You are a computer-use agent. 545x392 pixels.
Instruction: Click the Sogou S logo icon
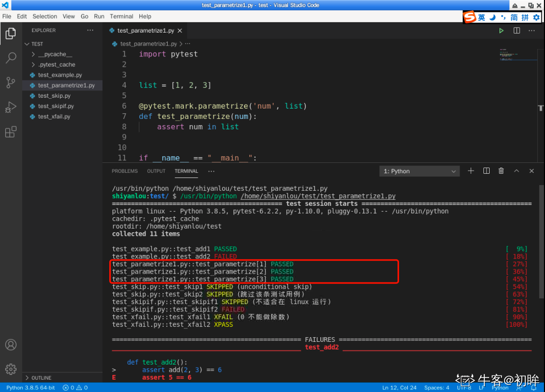click(x=470, y=17)
